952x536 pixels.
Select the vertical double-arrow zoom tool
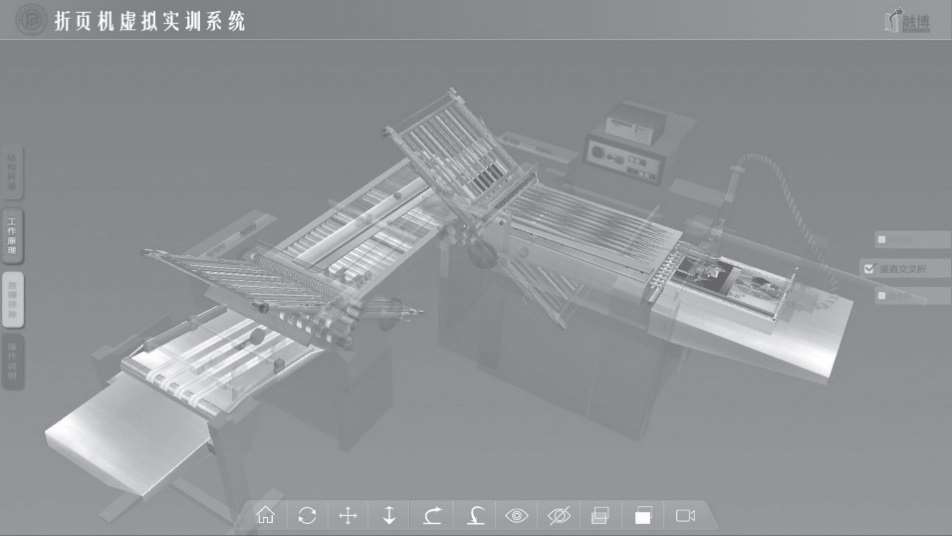(x=389, y=515)
